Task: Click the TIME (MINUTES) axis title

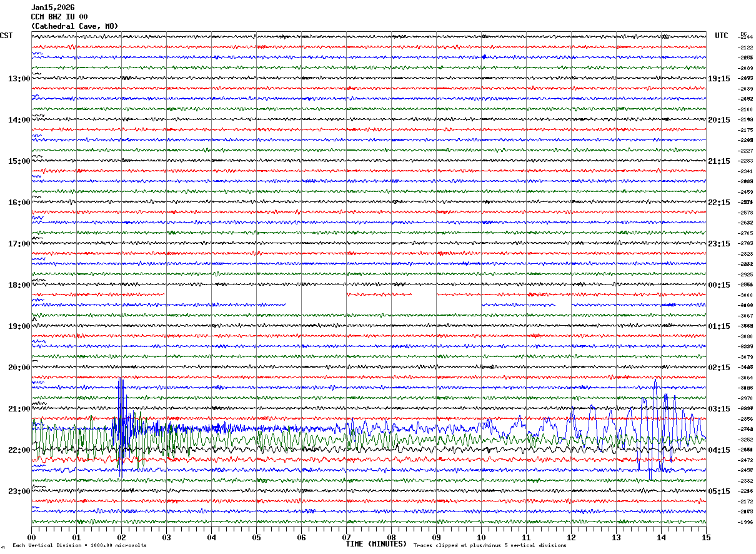Action: 376,544
